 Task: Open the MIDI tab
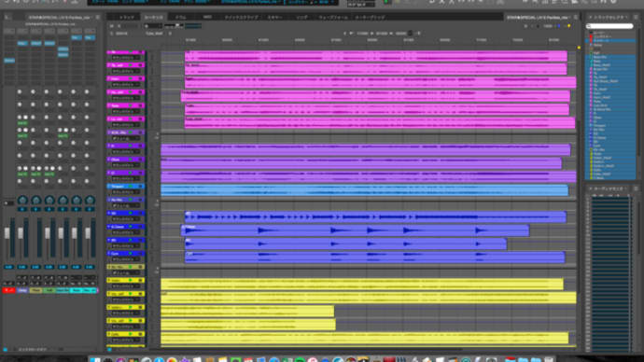click(207, 17)
